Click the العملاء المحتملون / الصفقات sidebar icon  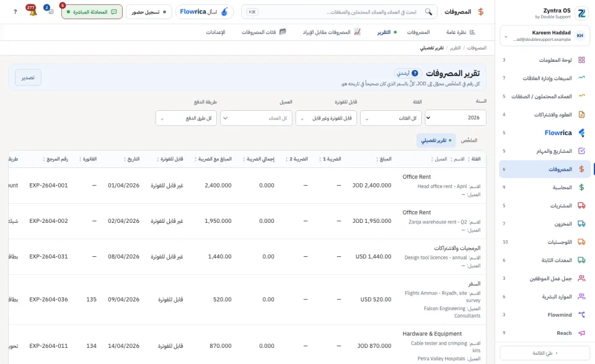click(x=581, y=96)
